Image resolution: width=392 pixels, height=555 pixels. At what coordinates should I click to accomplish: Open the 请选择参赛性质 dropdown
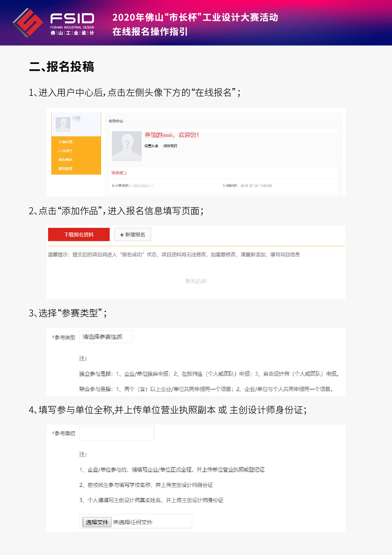click(106, 337)
